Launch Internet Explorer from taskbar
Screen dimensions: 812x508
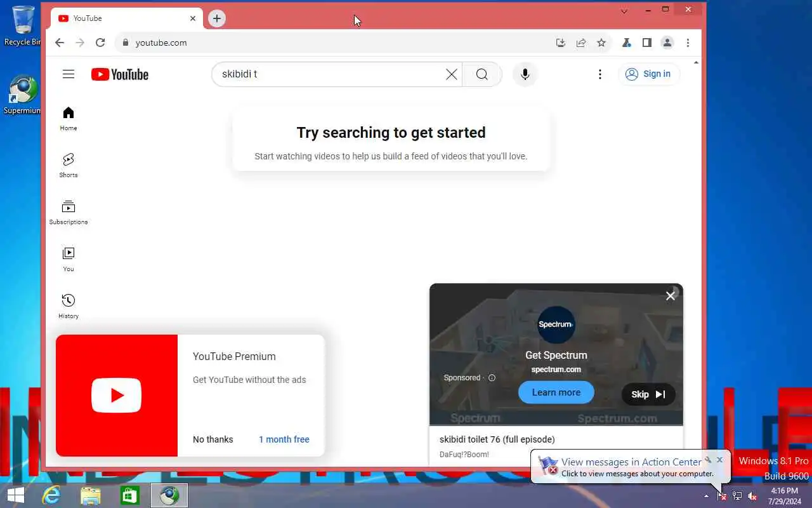[51, 495]
